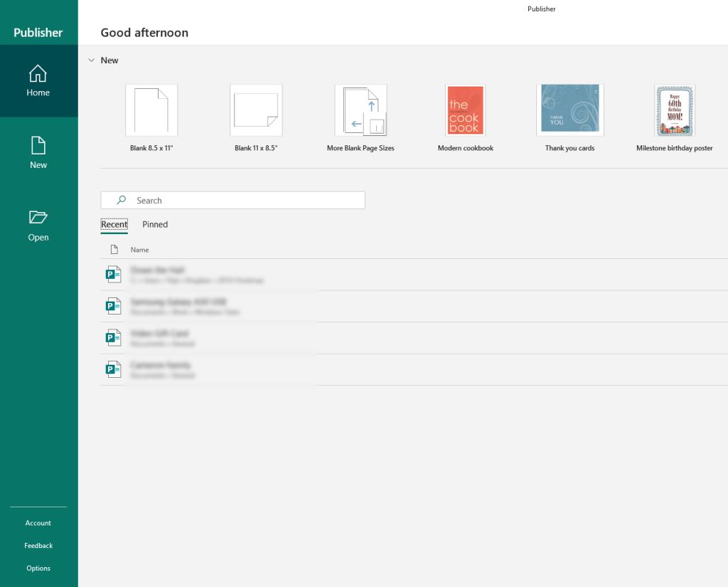Open More Blank Page Sizes
Screen dimensions: 728x587
[360, 110]
